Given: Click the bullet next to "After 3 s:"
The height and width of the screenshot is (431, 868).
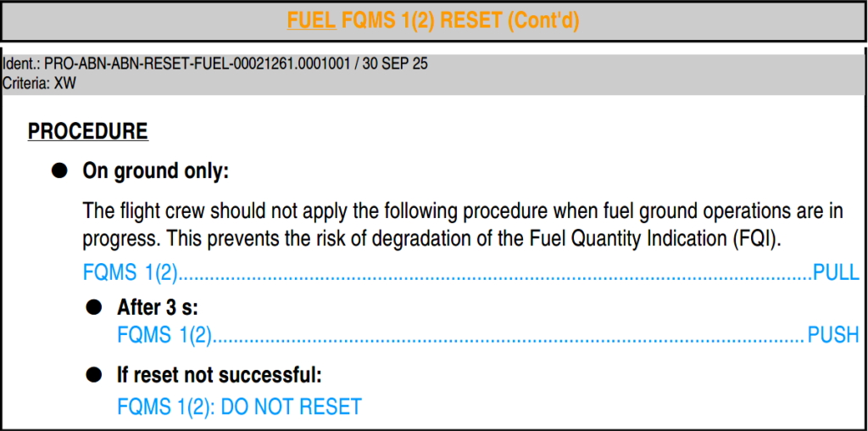Looking at the screenshot, I should click(94, 307).
